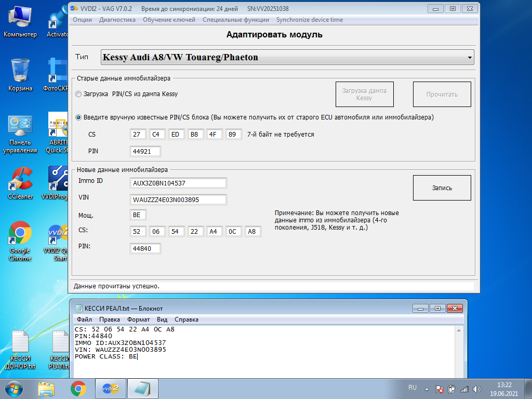Click the VIN input field
This screenshot has height=399, width=532.
point(178,199)
